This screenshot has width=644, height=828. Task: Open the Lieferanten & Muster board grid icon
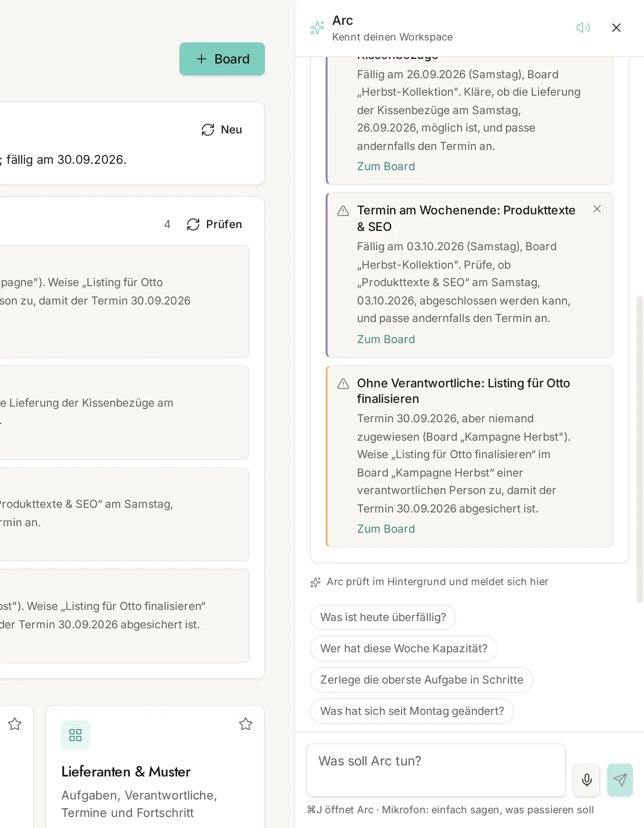[75, 735]
